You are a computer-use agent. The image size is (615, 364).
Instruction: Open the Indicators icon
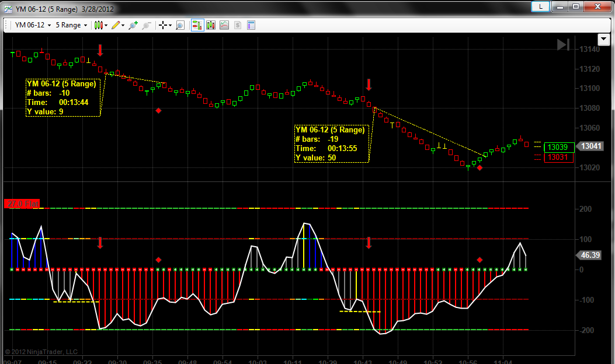(x=224, y=26)
